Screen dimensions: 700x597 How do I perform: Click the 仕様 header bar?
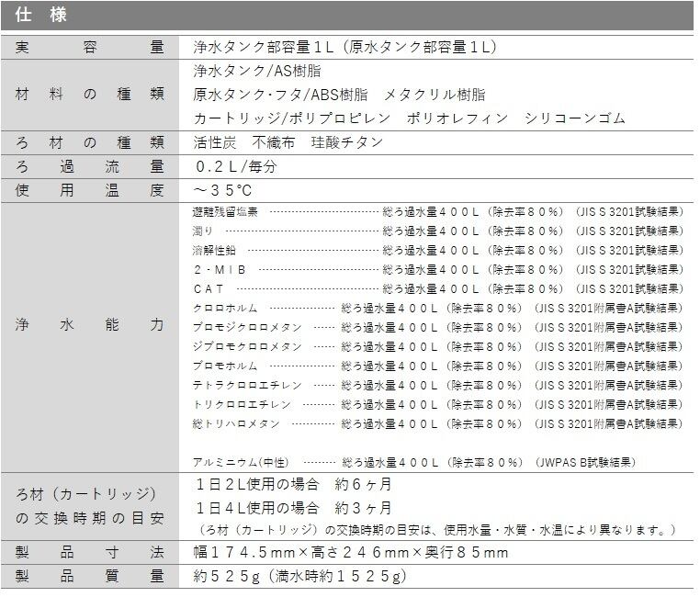(x=349, y=16)
